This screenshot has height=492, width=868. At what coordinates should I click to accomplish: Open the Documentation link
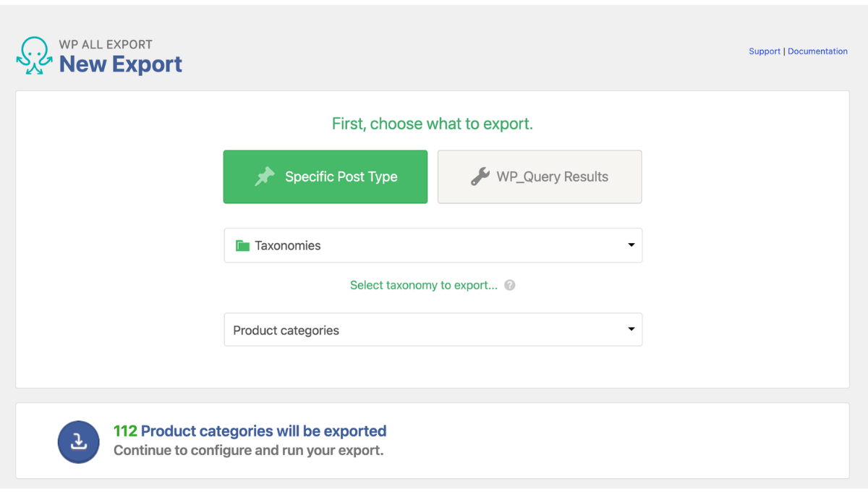pyautogui.click(x=817, y=51)
